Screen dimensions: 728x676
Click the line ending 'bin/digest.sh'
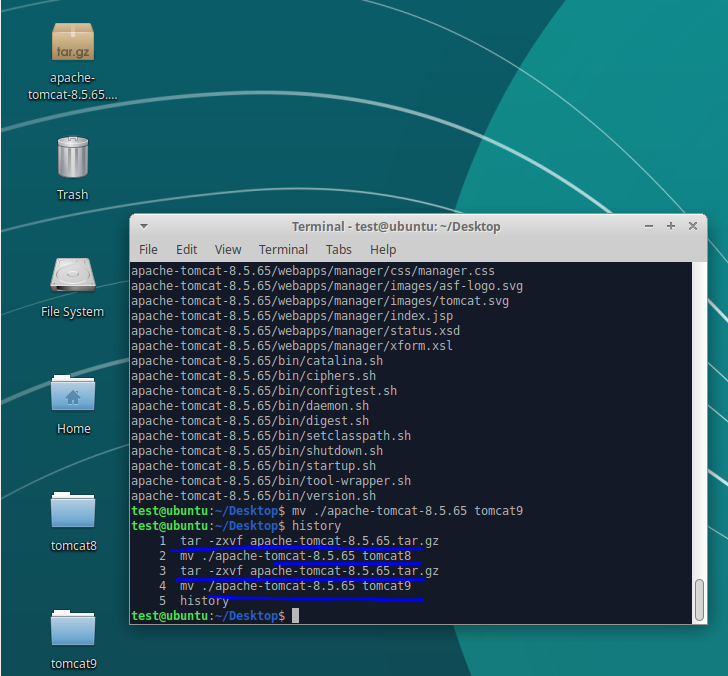click(x=250, y=421)
